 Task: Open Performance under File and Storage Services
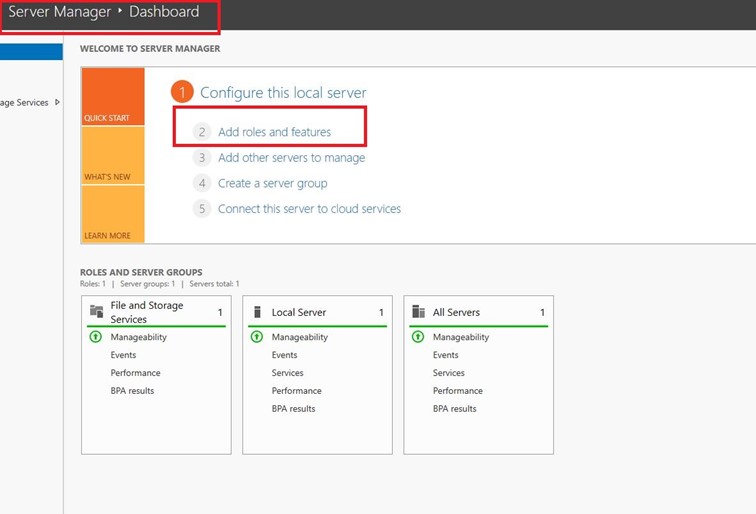(x=135, y=373)
